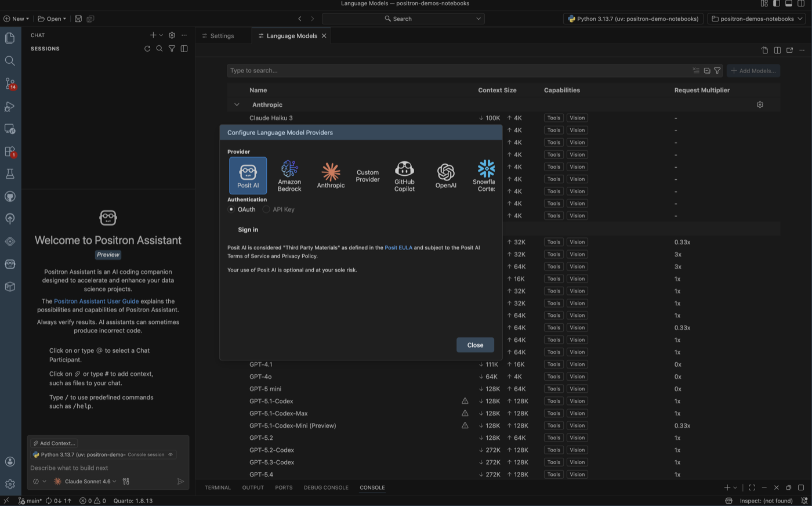Screen dimensions: 812x506
Task: Clear the models search input icon
Action: (696, 71)
